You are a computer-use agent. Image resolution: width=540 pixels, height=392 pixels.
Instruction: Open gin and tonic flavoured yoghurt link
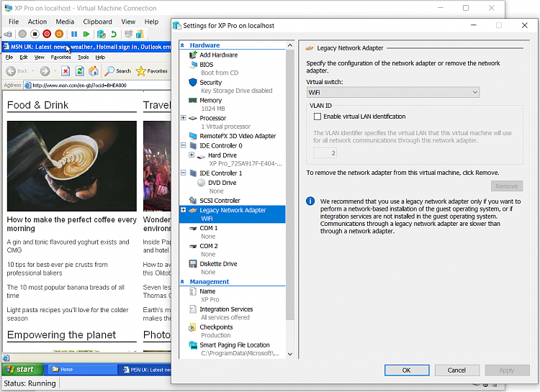tap(68, 246)
